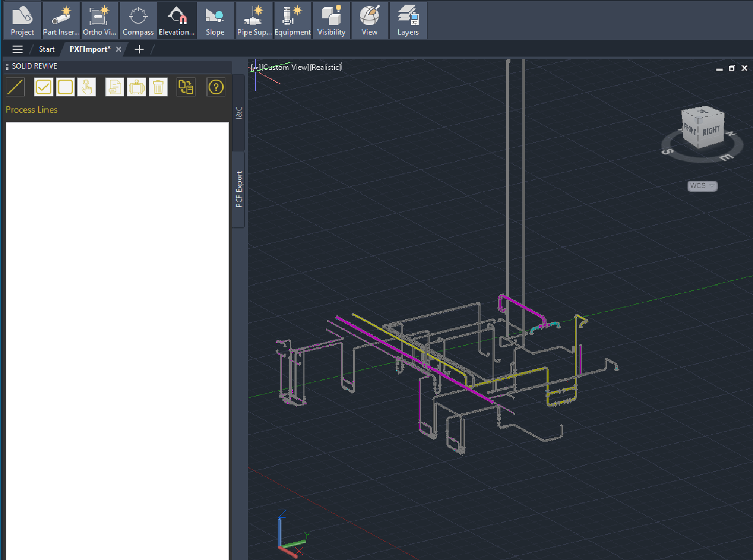Close the PXFImport tab
Viewport: 753px width, 560px height.
(119, 49)
